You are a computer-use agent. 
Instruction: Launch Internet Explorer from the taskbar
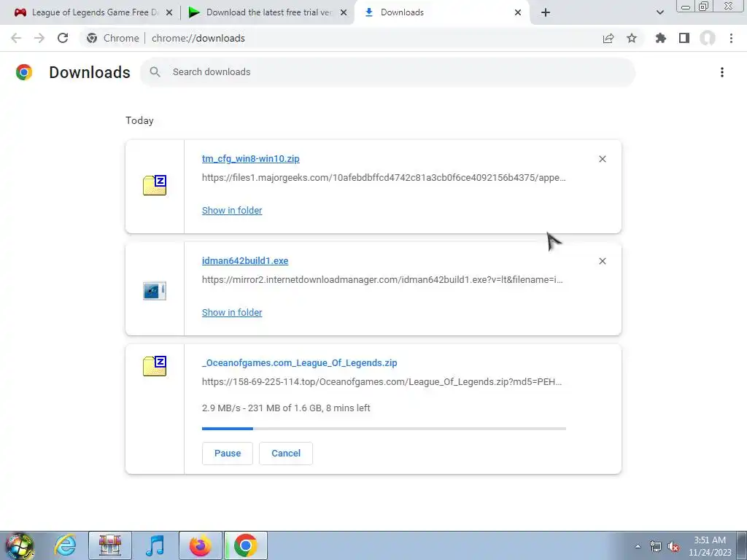[x=65, y=545]
